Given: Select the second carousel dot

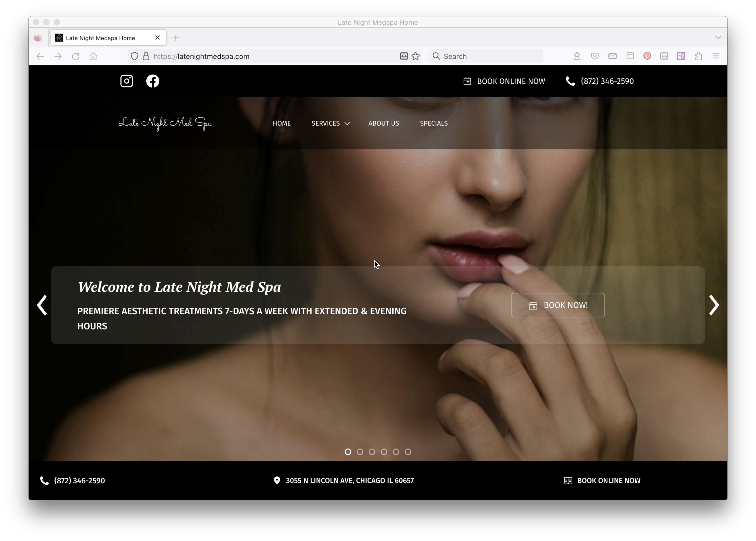Looking at the screenshot, I should click(360, 452).
